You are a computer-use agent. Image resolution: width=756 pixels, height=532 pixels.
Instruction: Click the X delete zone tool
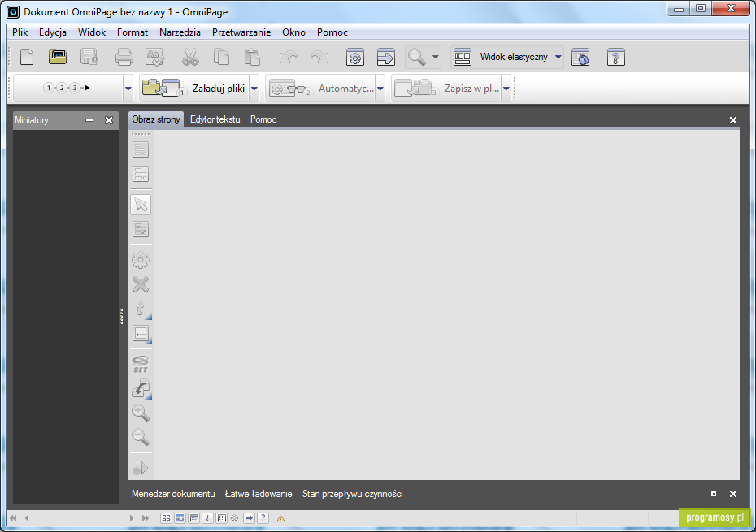[141, 284]
